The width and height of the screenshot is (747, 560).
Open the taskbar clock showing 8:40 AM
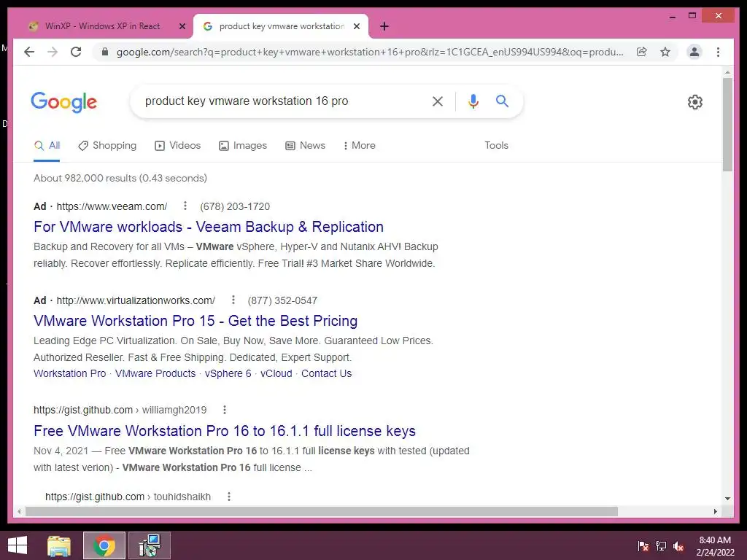coord(715,546)
